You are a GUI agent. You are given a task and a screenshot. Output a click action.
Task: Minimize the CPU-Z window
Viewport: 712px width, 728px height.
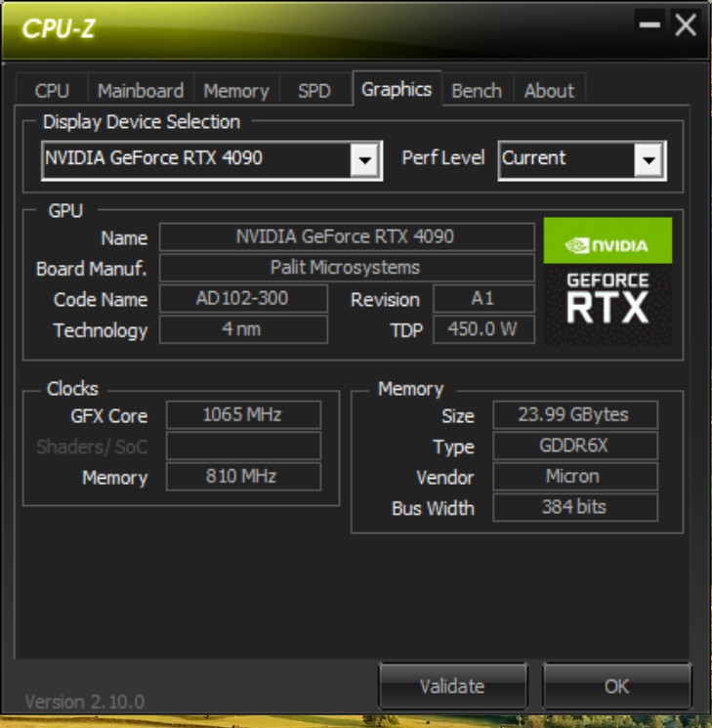point(649,25)
